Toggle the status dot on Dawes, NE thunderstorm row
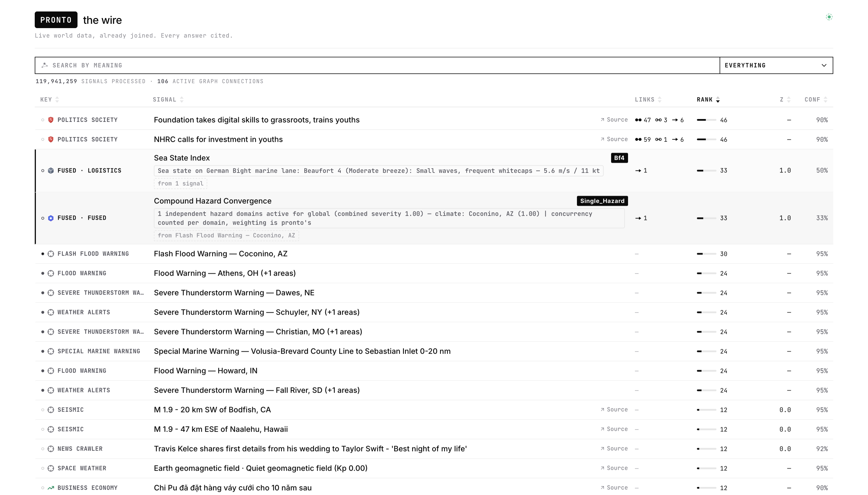The image size is (868, 495). pos(42,293)
